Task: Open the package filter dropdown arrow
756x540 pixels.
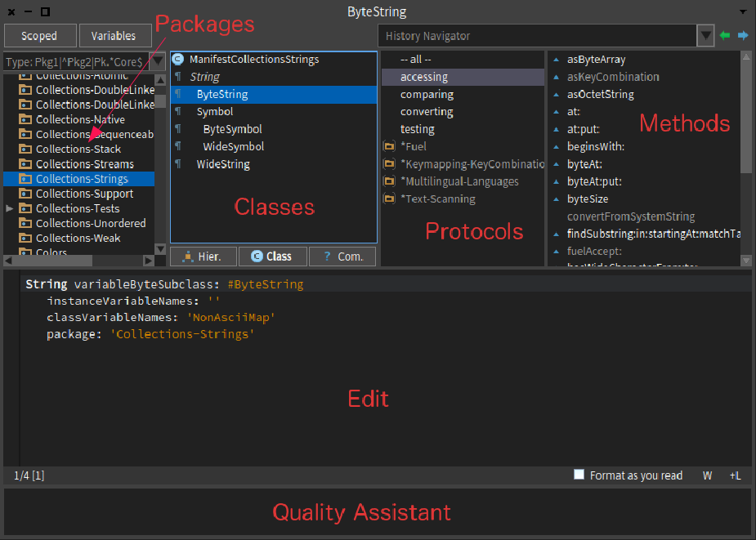Action: pos(158,62)
